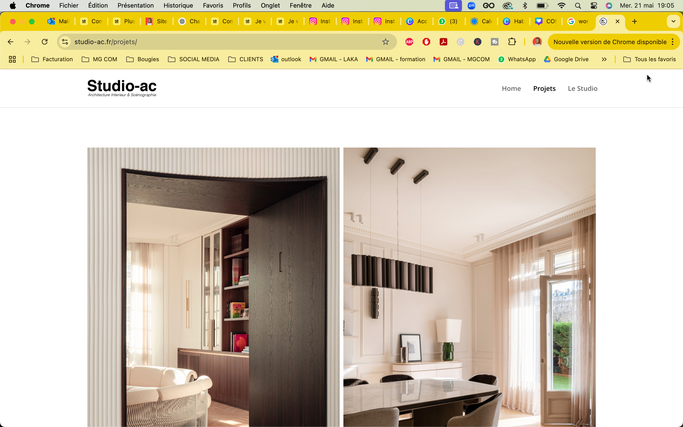Open the Onglet menu
Viewport: 683px width, 427px height.
click(x=270, y=6)
